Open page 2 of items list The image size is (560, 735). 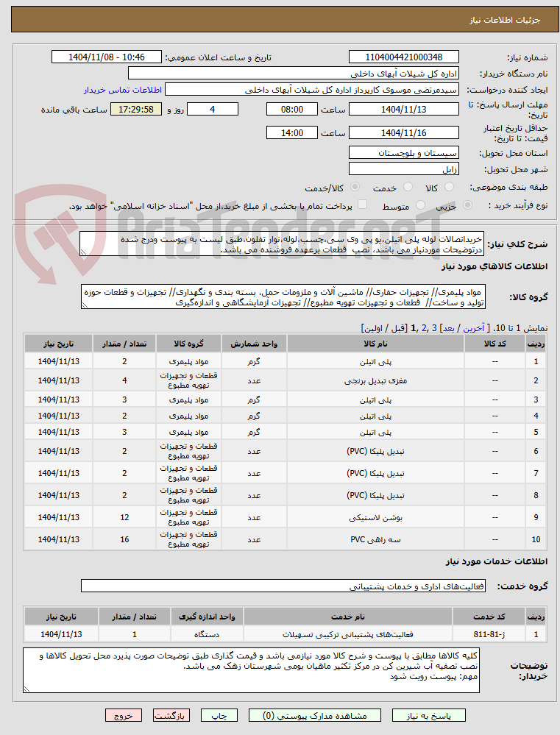tap(424, 328)
